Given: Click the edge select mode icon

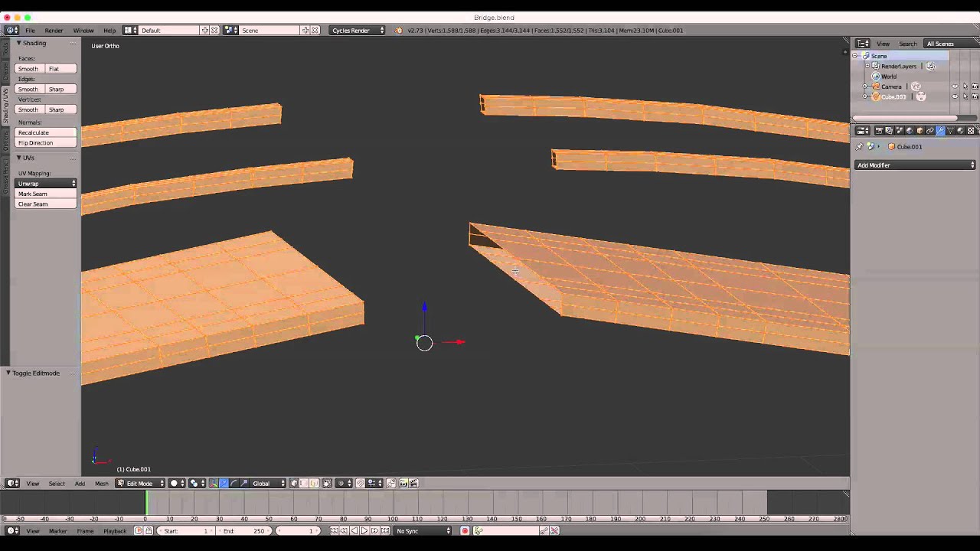Looking at the screenshot, I should pyautogui.click(x=303, y=483).
